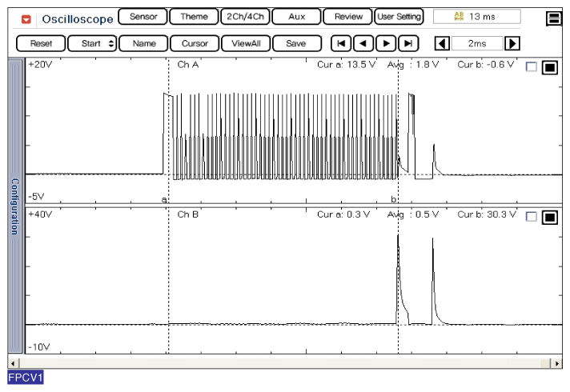This screenshot has width=570, height=392.
Task: Toggle the filled square box for Ch A
Action: coord(549,68)
